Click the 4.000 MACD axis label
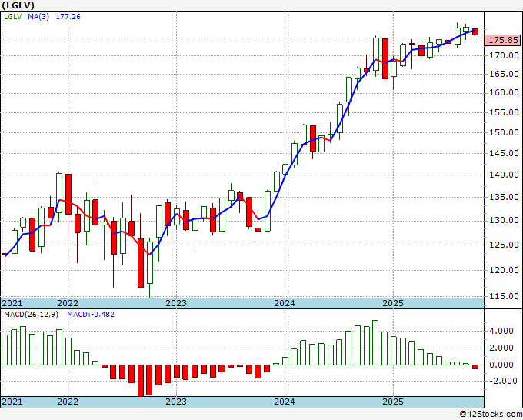 click(501, 331)
